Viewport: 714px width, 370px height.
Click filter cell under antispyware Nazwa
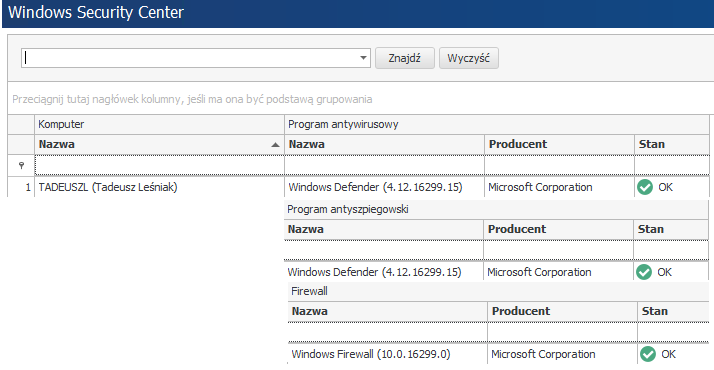click(383, 250)
